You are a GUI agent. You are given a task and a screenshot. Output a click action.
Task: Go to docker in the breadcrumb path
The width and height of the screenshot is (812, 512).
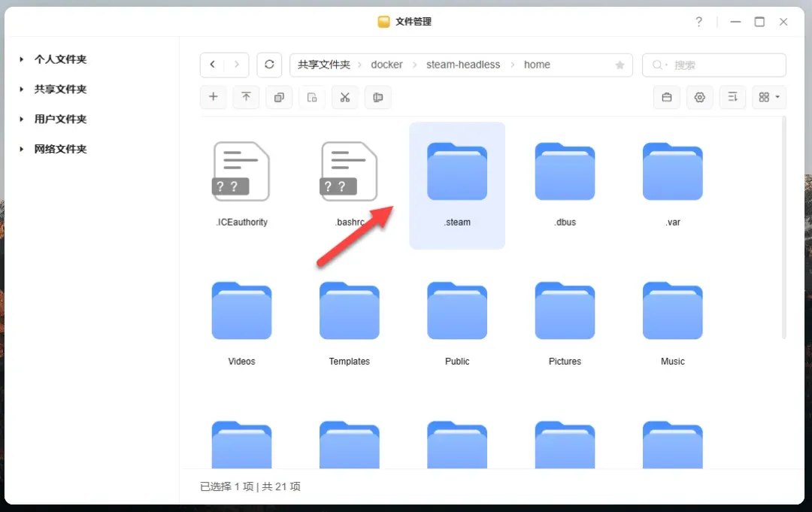pos(386,65)
